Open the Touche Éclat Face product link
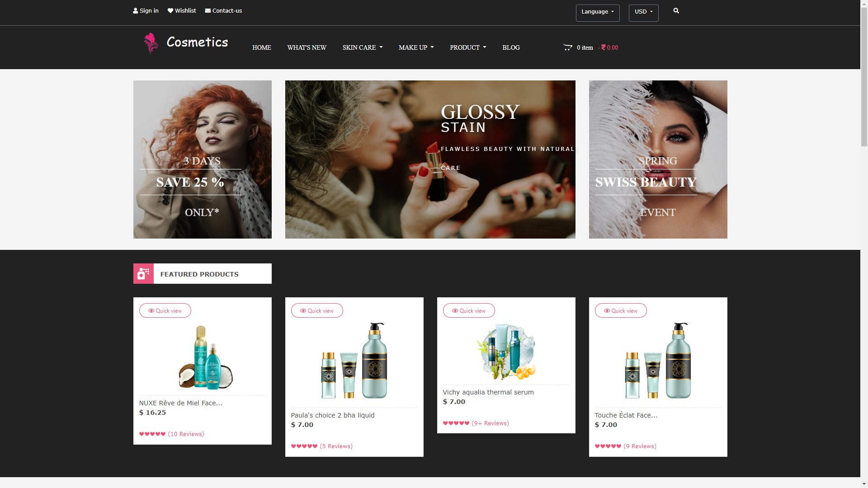 (626, 415)
